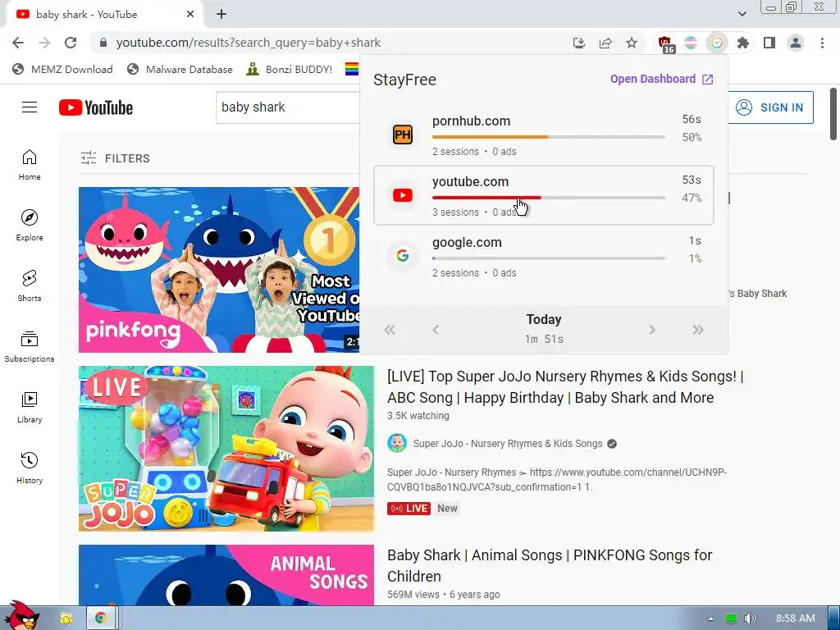Go to YouTube Home in sidebar

pos(30,165)
